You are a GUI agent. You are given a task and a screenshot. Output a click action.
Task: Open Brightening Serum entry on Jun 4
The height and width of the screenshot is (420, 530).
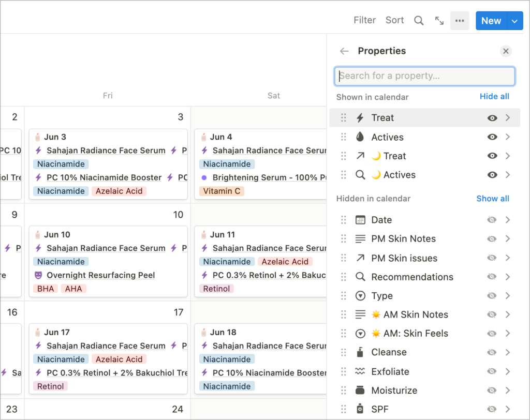[x=269, y=178]
